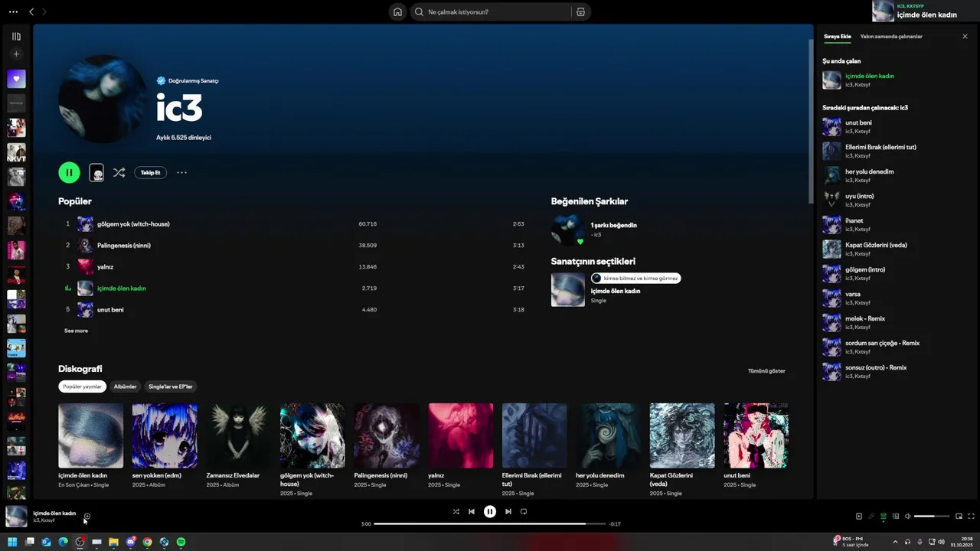The width and height of the screenshot is (980, 551).
Task: Show lyrics with the microphone icon
Action: pos(871,517)
